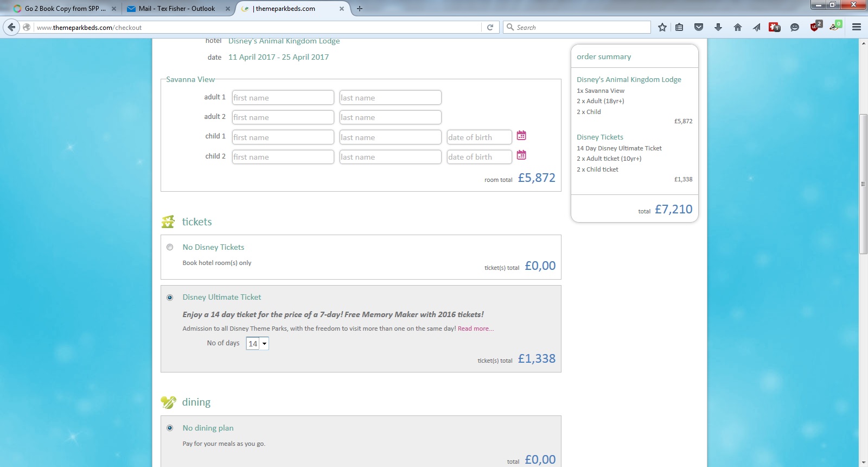Image resolution: width=868 pixels, height=467 pixels.
Task: Click Disney Tickets heading in order summary
Action: point(600,137)
